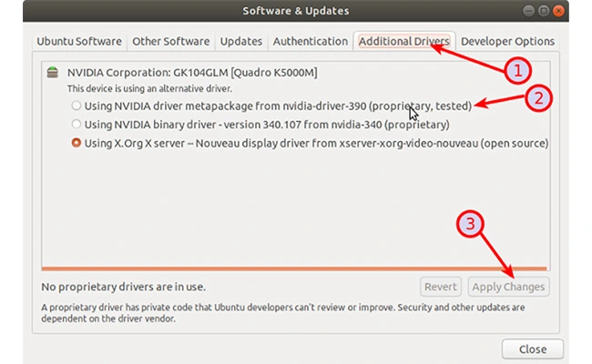Close the dialog with the Close button
The width and height of the screenshot is (592, 364).
click(533, 349)
